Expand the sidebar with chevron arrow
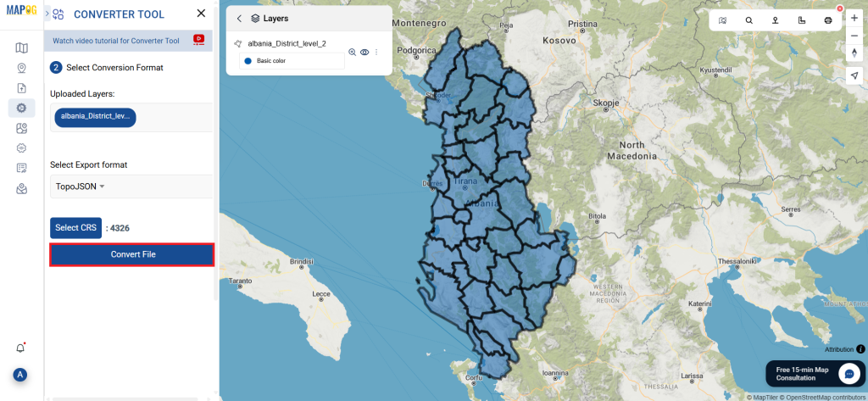Image resolution: width=868 pixels, height=401 pixels. click(47, 14)
